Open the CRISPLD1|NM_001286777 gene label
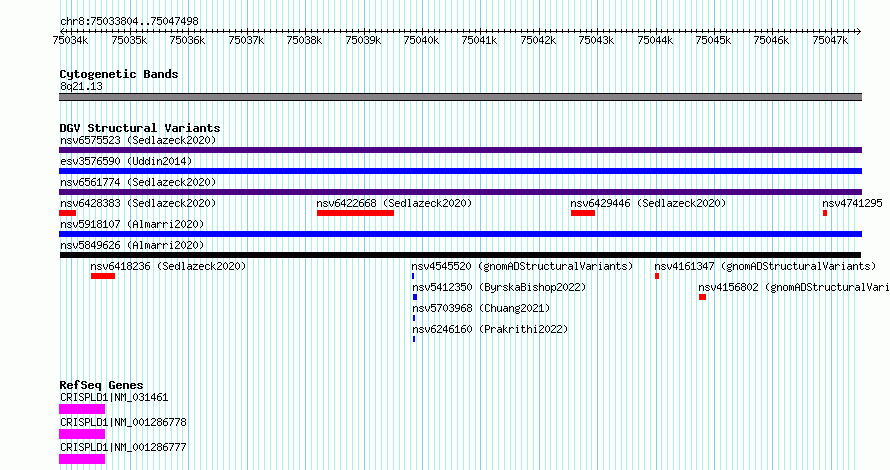Screen dimensions: 890x470 (123, 447)
